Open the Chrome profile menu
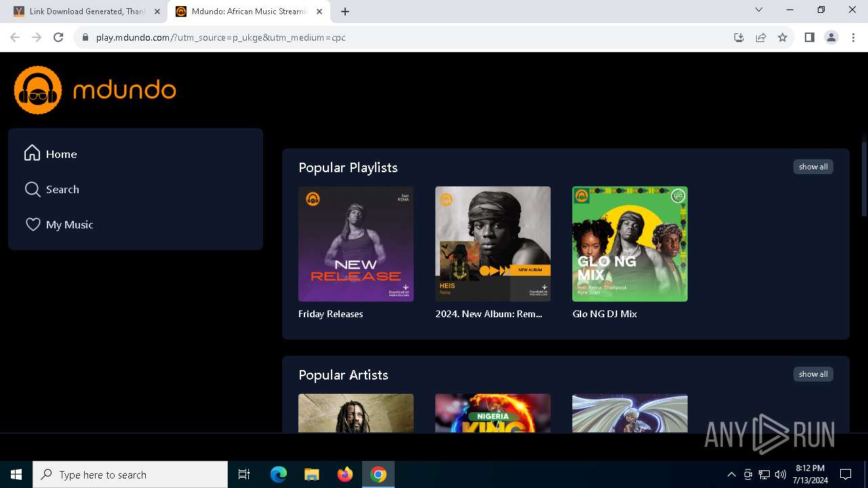Viewport: 868px width, 488px height. click(831, 37)
